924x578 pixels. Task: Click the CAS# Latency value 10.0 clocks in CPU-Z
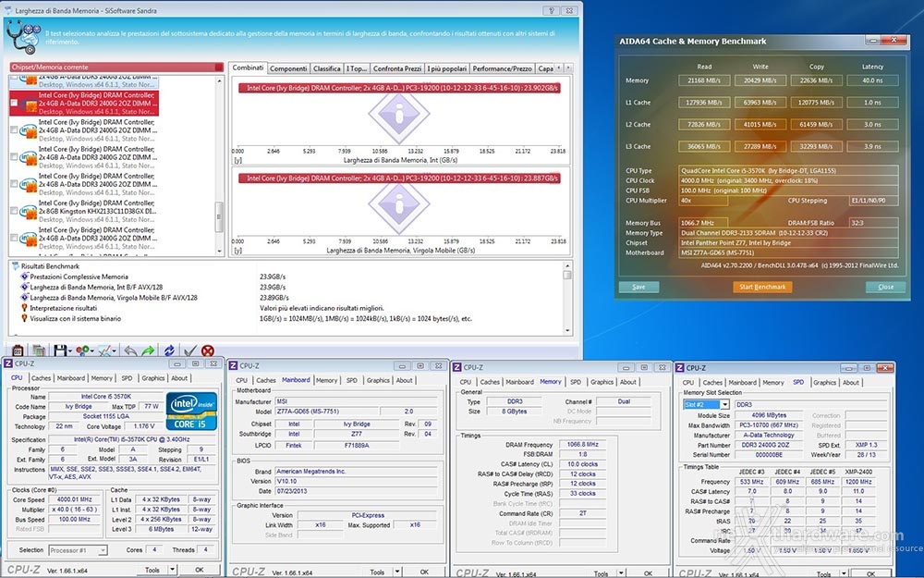(582, 464)
